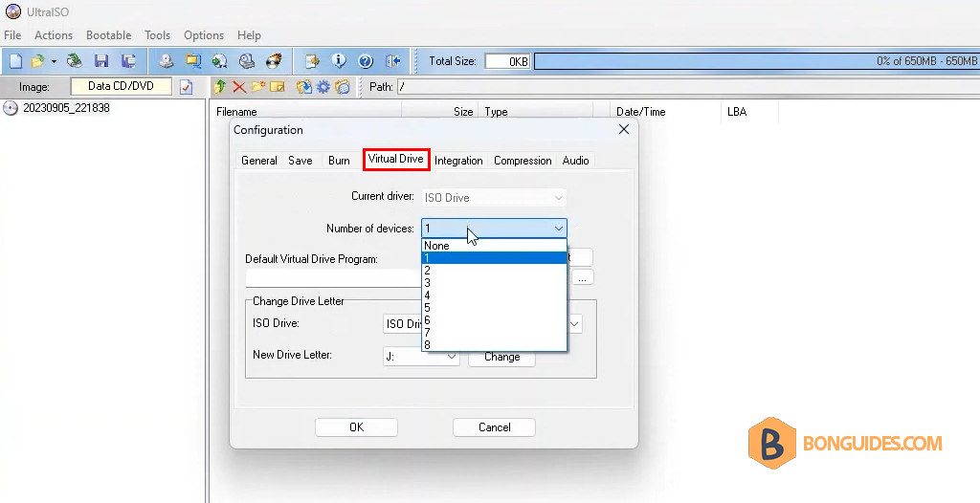Open the Tools menu

pyautogui.click(x=158, y=35)
